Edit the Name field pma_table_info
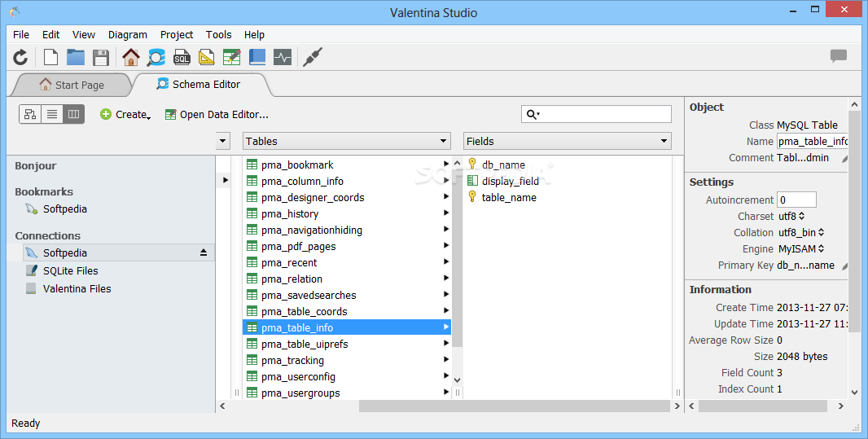868x439 pixels. point(812,141)
